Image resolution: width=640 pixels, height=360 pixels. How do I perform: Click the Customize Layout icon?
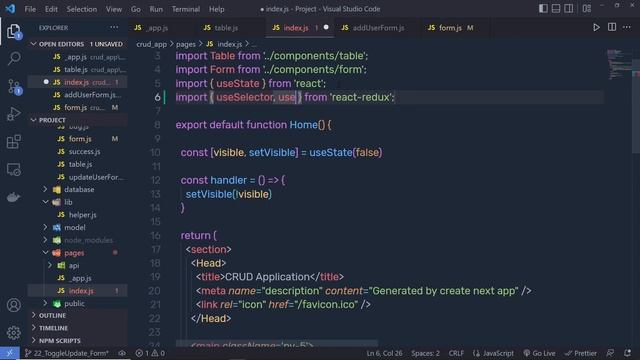click(x=587, y=9)
